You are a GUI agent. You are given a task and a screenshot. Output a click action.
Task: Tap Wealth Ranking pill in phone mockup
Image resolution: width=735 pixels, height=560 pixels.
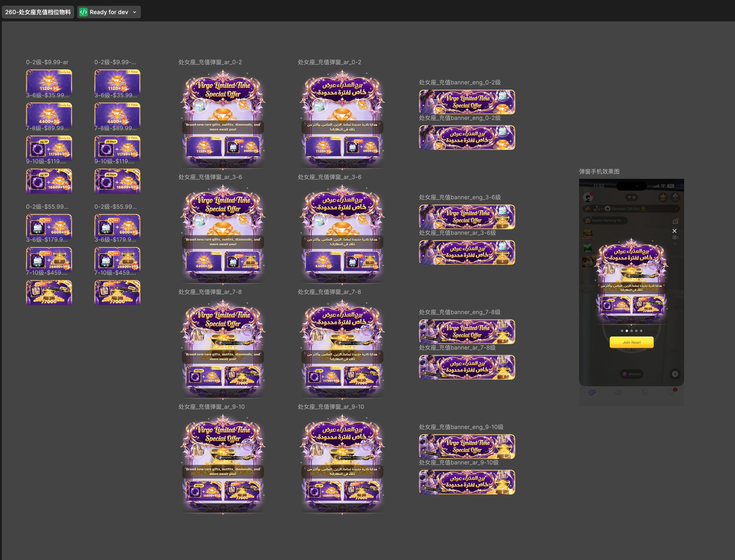coord(605,220)
